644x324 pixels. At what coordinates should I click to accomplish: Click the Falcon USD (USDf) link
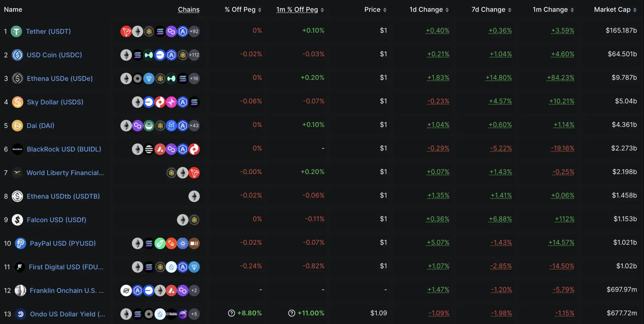coord(56,220)
